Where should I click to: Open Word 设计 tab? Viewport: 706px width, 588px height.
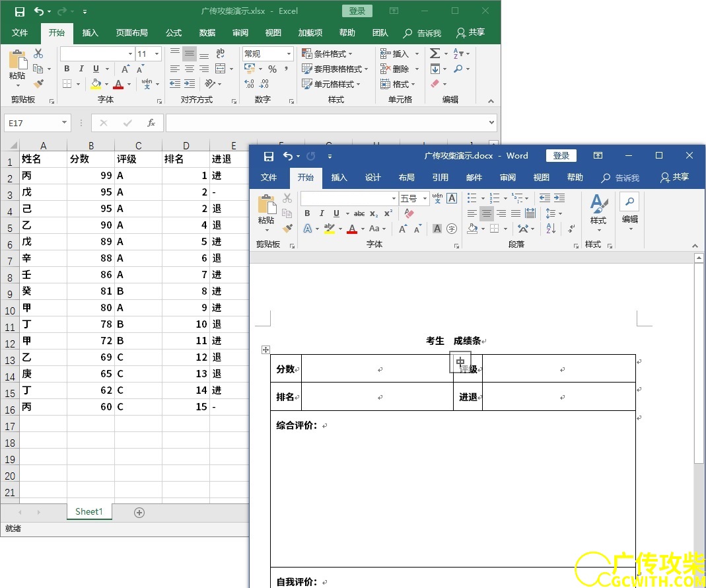coord(372,178)
